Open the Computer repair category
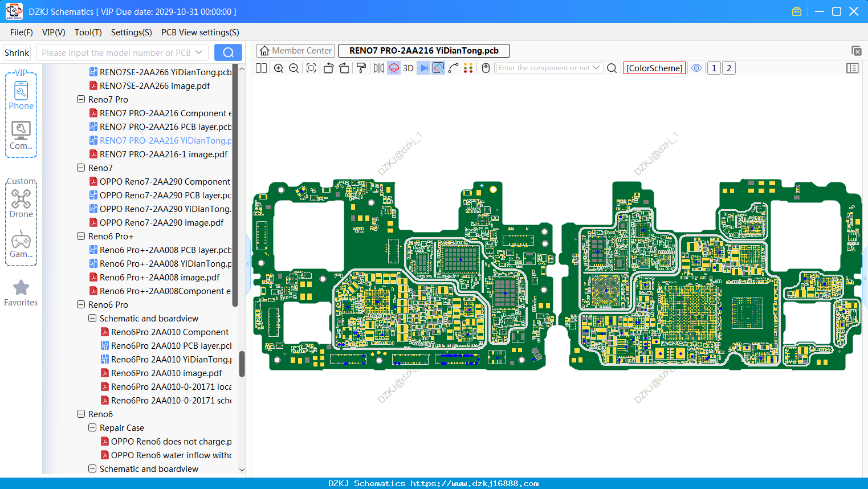Screen dimensions: 868x489 pyautogui.click(x=21, y=136)
